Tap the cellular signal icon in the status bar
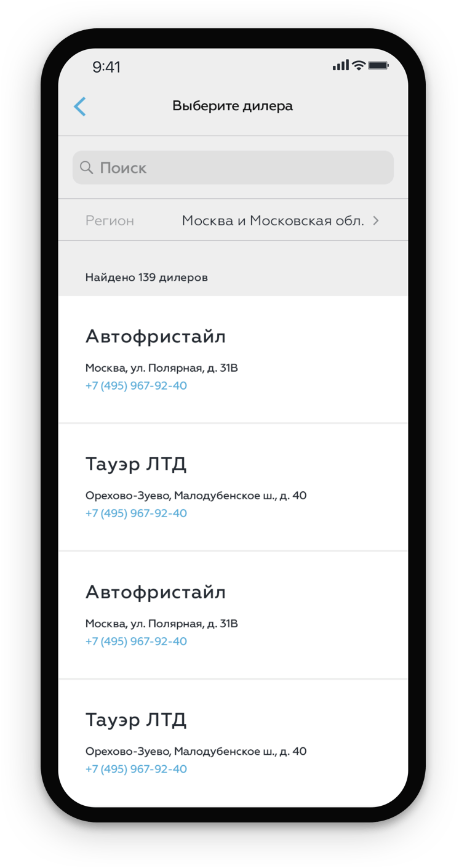459x868 pixels. (x=340, y=65)
